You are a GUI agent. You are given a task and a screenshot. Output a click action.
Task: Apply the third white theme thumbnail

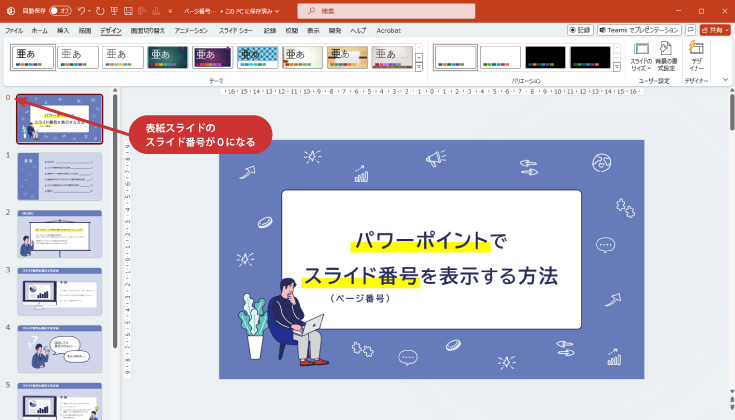(x=123, y=57)
